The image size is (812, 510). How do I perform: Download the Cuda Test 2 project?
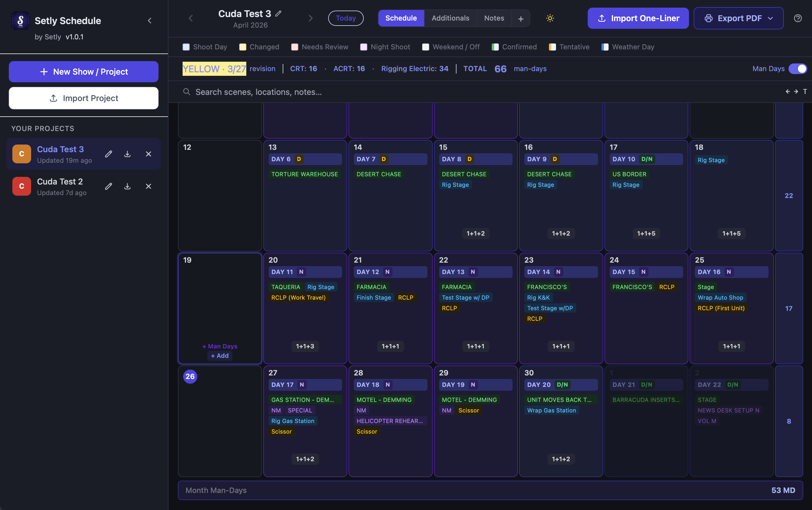127,186
